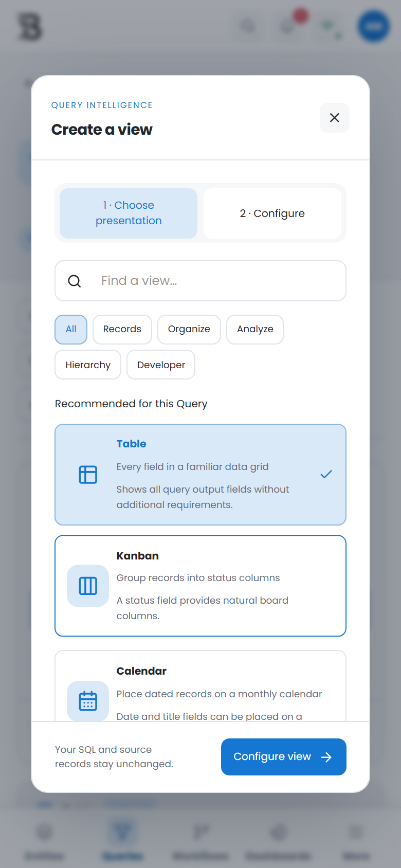Screen dimensions: 401x868
Task: Choose the Kanban view title
Action: tap(137, 556)
